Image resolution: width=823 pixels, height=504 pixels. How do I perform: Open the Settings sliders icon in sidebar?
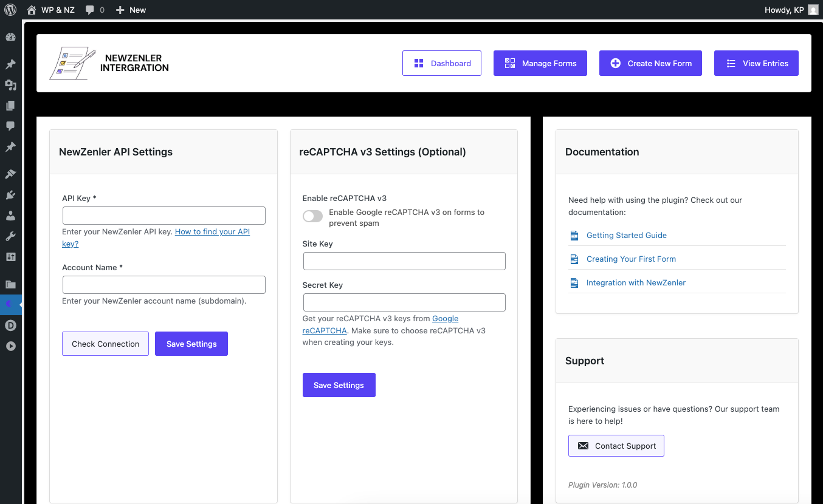pyautogui.click(x=10, y=257)
